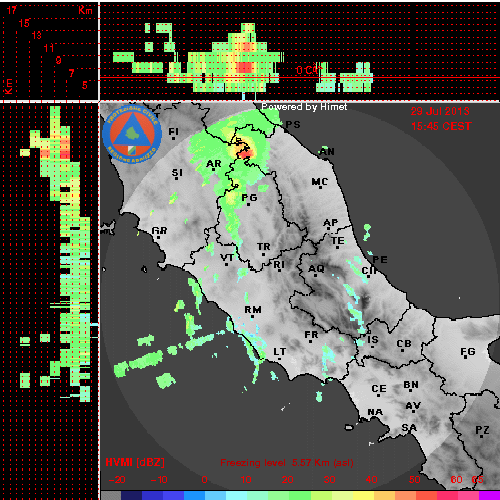Screen dimensions: 500x500
Task: Click the '50' dBZ scale label
Action: point(414,480)
